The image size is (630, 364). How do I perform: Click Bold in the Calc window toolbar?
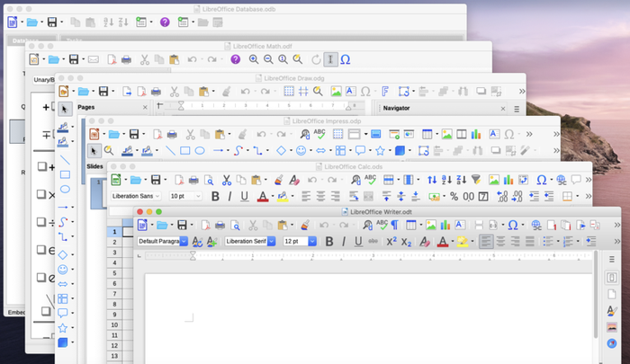[215, 196]
